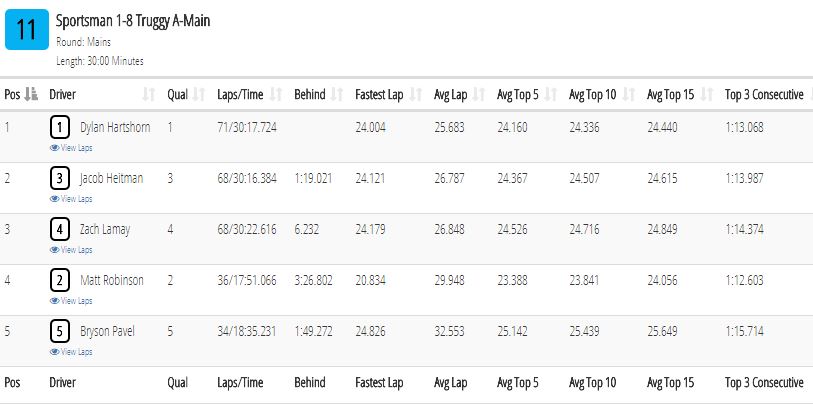
Task: Click Top 3 Consecutive column header
Action: click(x=764, y=94)
